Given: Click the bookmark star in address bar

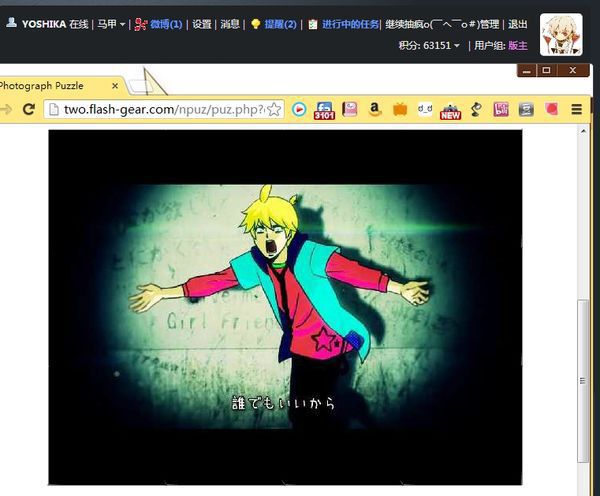Looking at the screenshot, I should (274, 109).
